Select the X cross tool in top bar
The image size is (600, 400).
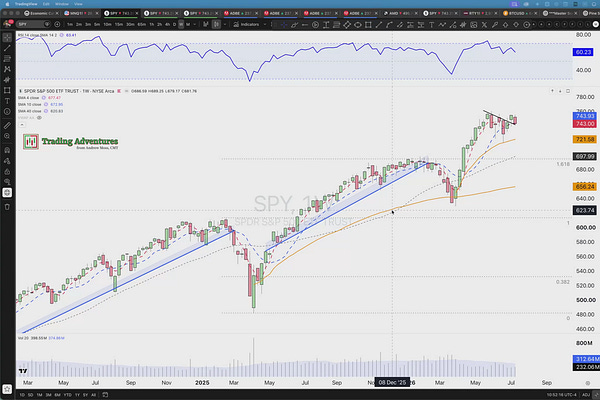coord(484,25)
